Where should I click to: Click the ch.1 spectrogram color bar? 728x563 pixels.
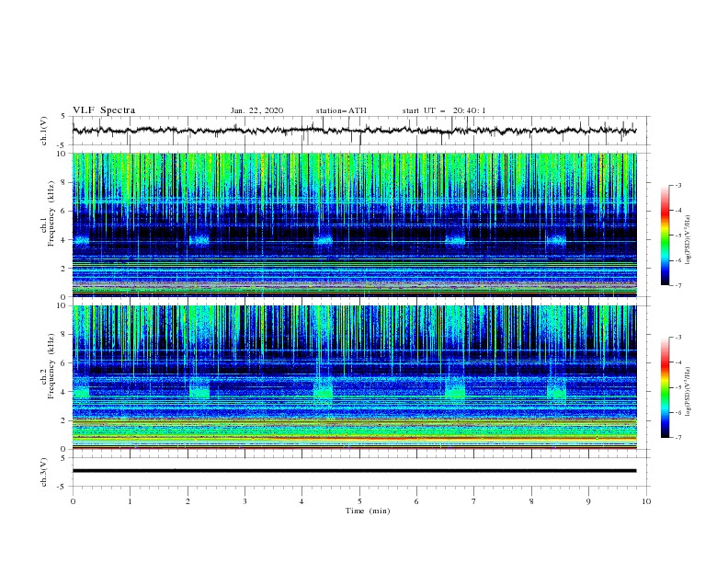(x=665, y=236)
